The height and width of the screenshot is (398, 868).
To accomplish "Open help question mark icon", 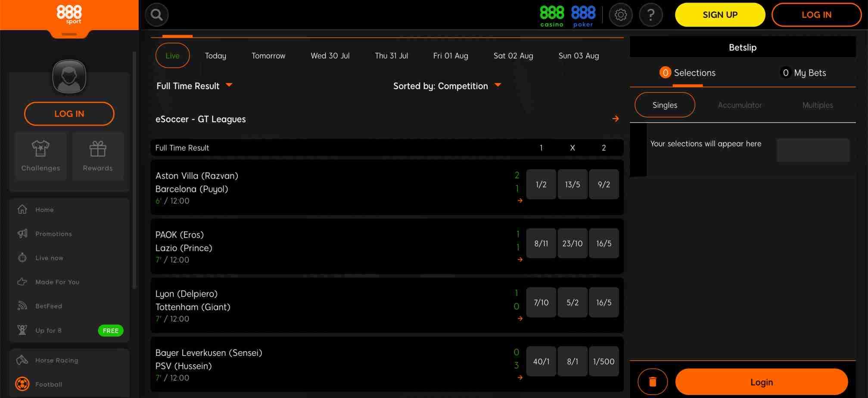I will coord(651,15).
